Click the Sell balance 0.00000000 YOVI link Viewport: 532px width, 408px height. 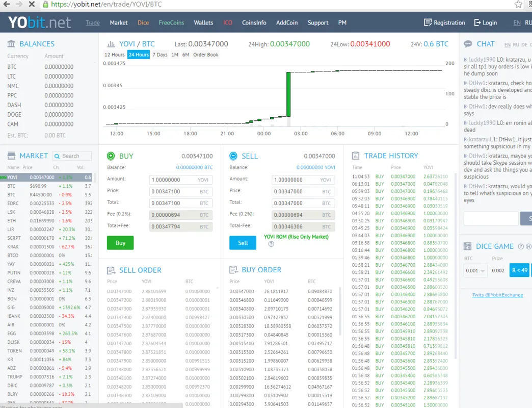tap(315, 167)
